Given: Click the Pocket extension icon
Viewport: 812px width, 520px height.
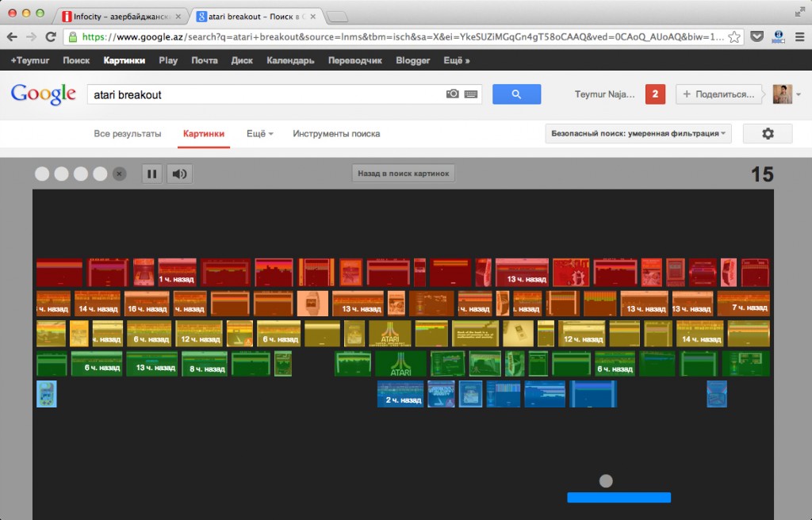Looking at the screenshot, I should tap(756, 36).
